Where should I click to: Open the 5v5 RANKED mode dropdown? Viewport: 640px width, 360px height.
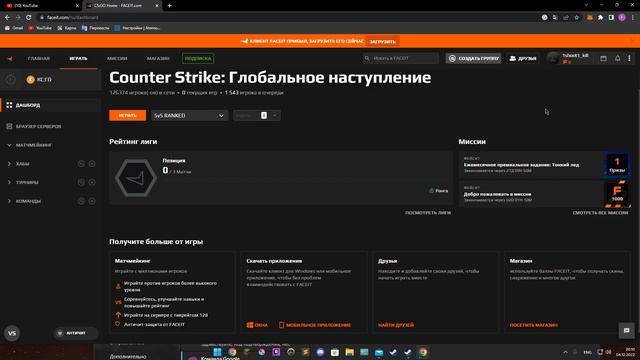[x=189, y=116]
